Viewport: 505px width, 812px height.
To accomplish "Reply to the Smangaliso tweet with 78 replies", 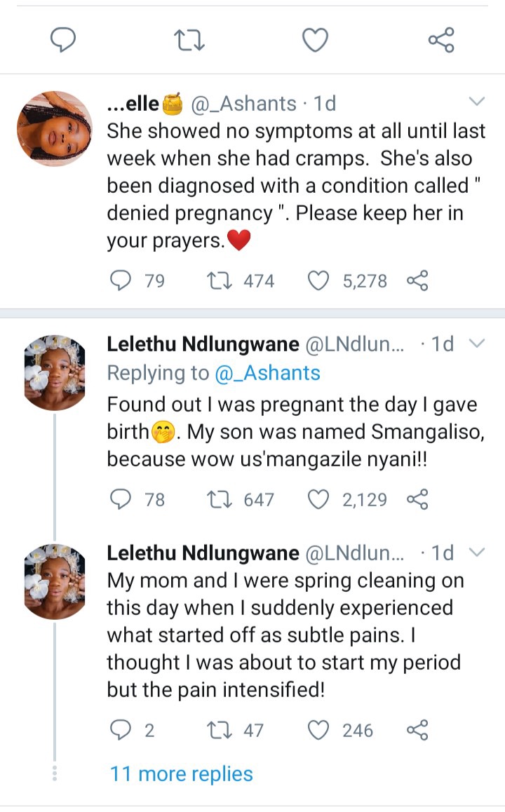I will coord(122,499).
